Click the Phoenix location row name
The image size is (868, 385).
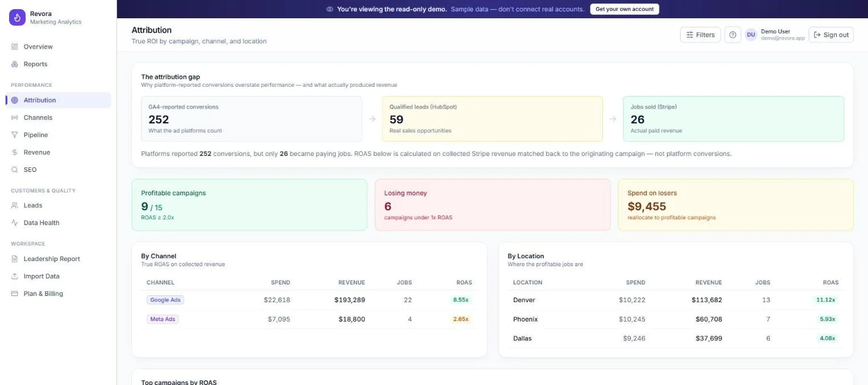(525, 319)
